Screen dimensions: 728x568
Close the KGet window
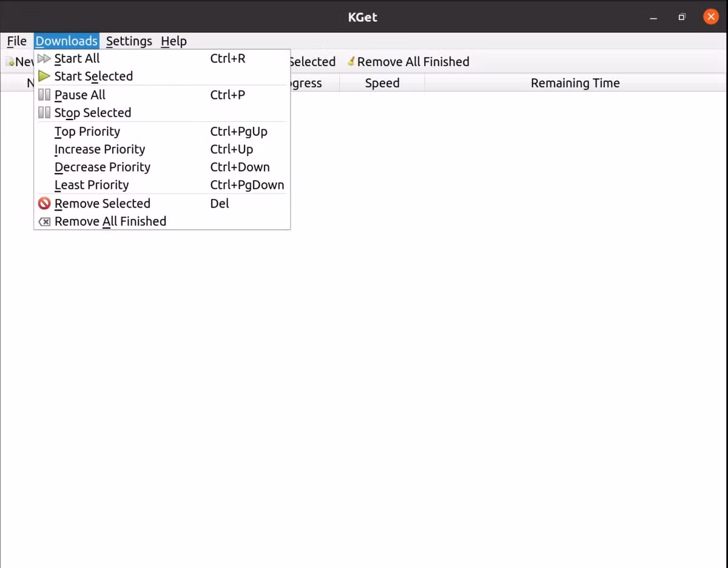(x=710, y=17)
